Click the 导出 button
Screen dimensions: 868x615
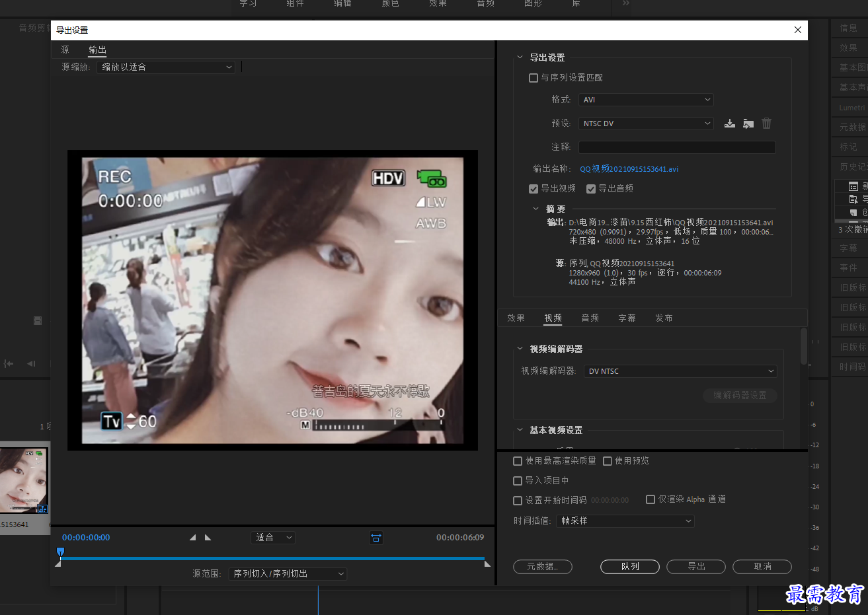(696, 567)
